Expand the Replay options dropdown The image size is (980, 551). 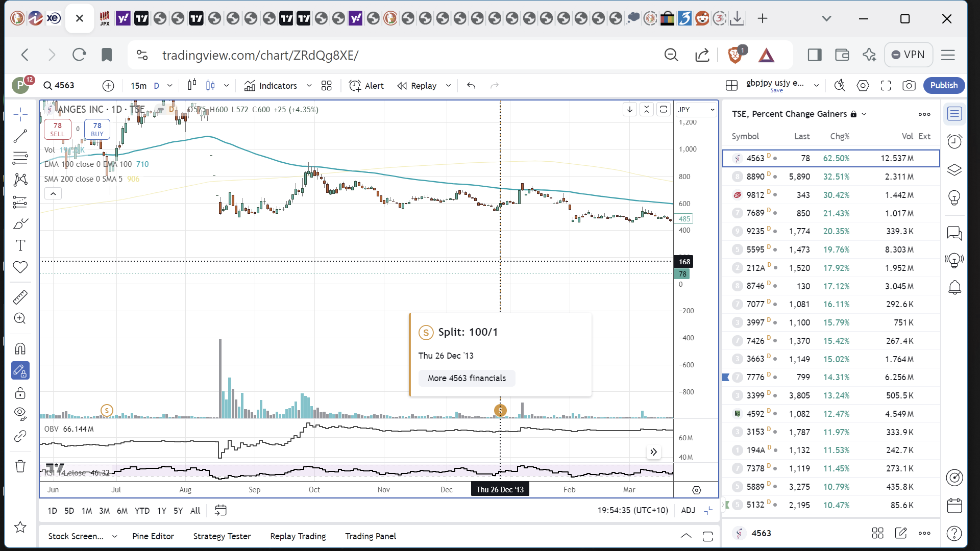pyautogui.click(x=449, y=86)
